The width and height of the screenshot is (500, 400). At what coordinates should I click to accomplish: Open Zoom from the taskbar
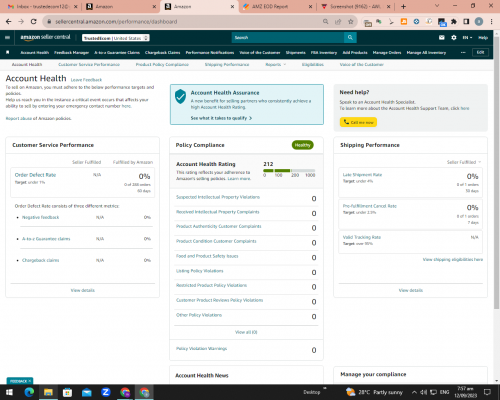click(x=106, y=392)
